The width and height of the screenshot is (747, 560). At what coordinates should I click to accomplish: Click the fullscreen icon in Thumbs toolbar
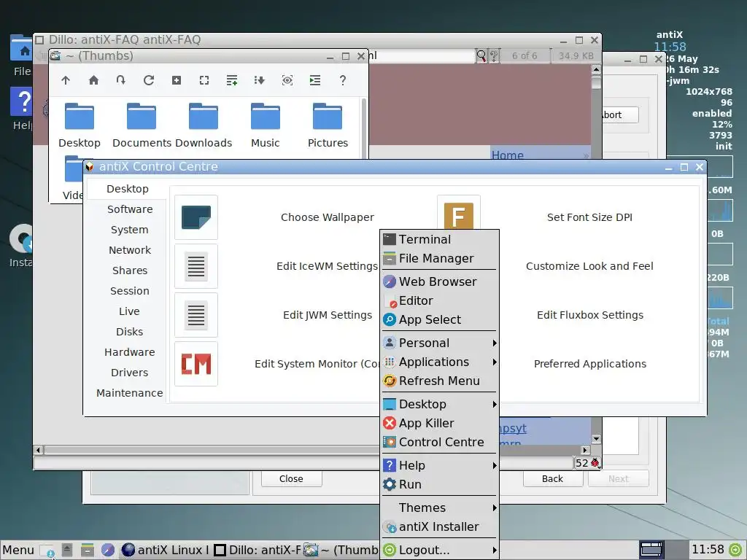pos(204,80)
